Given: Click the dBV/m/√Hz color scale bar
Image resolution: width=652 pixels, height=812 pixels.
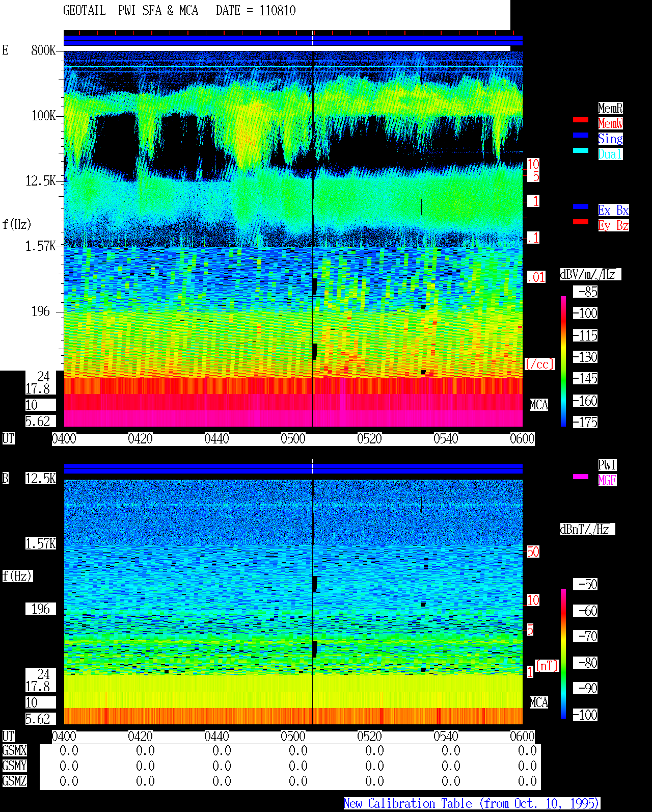Looking at the screenshot, I should [x=563, y=361].
